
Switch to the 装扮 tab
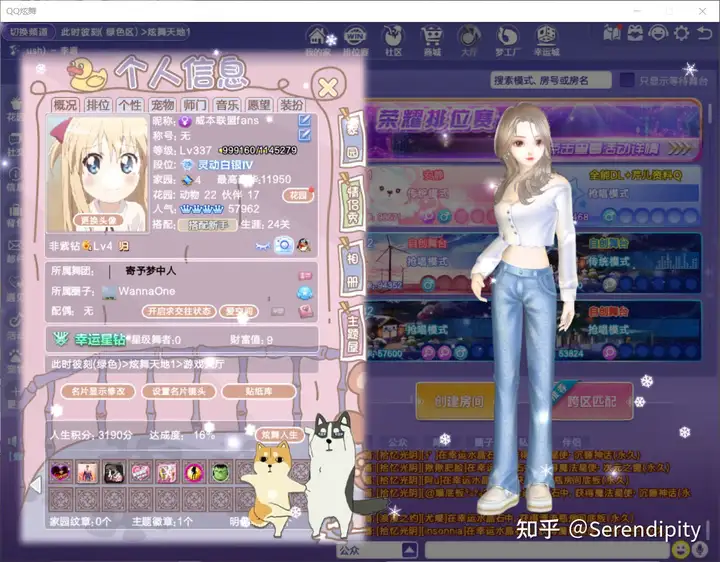(x=292, y=105)
